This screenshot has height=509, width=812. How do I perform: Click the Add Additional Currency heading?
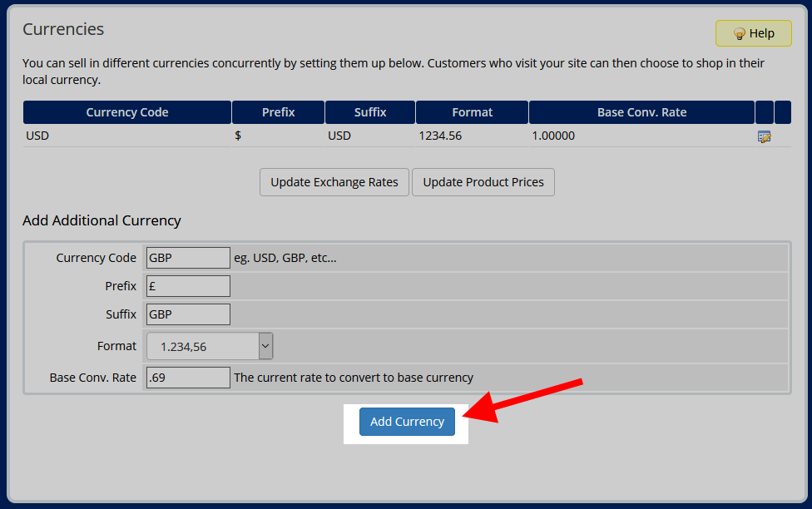point(101,220)
